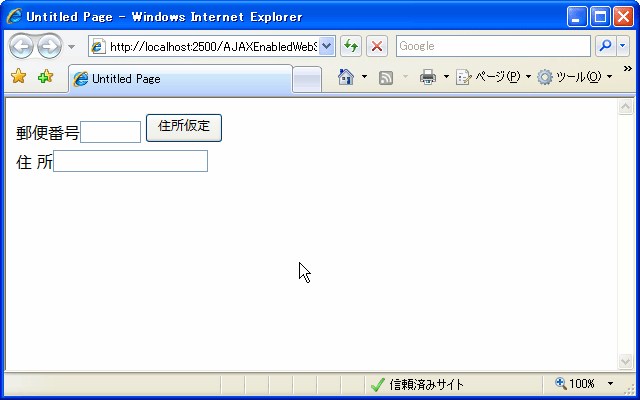Expand the feeds dropdown arrow
The width and height of the screenshot is (640, 400).
pos(405,77)
